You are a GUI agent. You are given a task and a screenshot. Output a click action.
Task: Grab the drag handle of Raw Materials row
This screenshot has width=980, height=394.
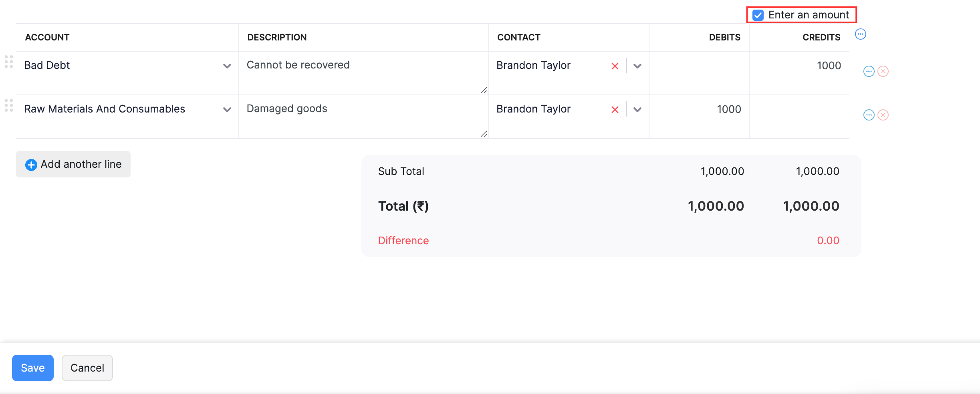point(9,105)
